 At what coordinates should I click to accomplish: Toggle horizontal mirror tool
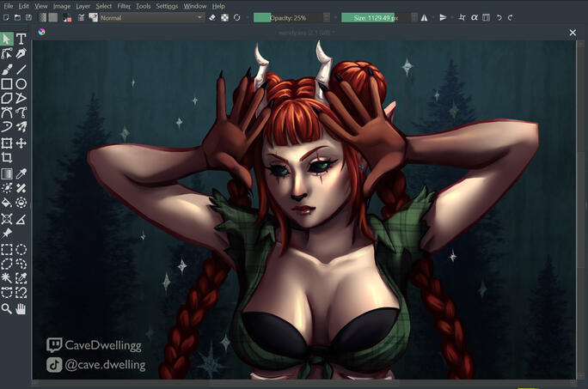click(424, 18)
